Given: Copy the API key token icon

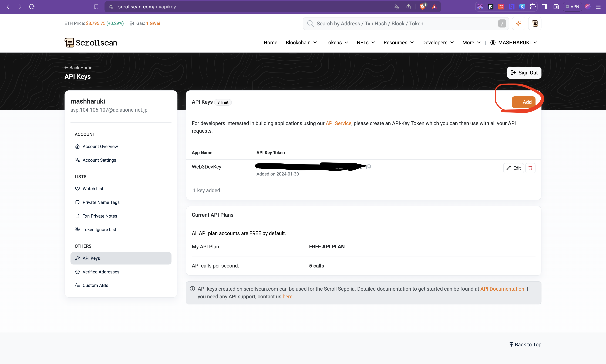Looking at the screenshot, I should [369, 167].
